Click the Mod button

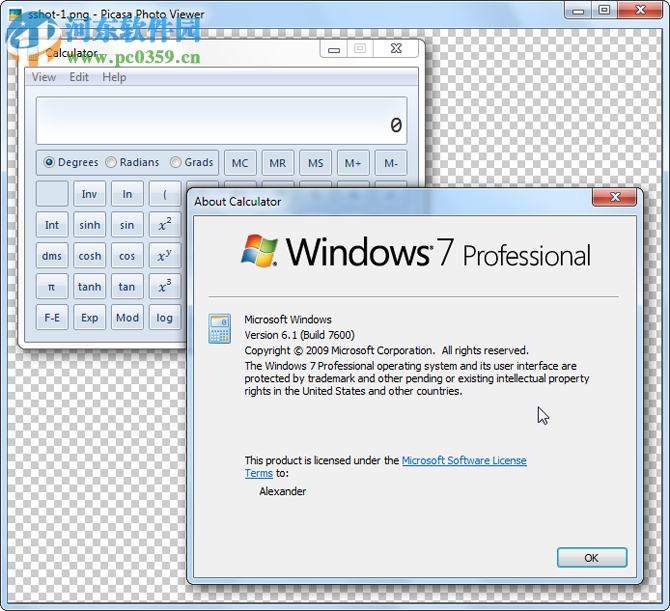point(127,317)
